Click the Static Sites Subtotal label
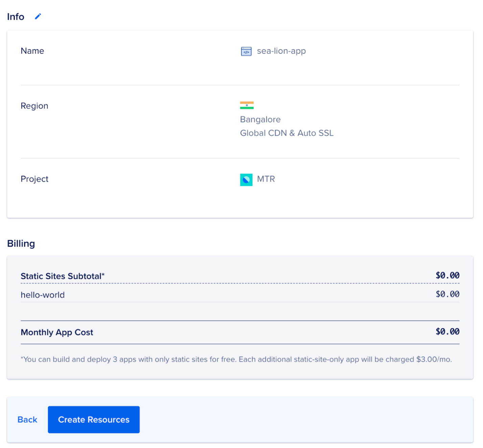Viewport: 483px width, 448px height. click(x=63, y=276)
